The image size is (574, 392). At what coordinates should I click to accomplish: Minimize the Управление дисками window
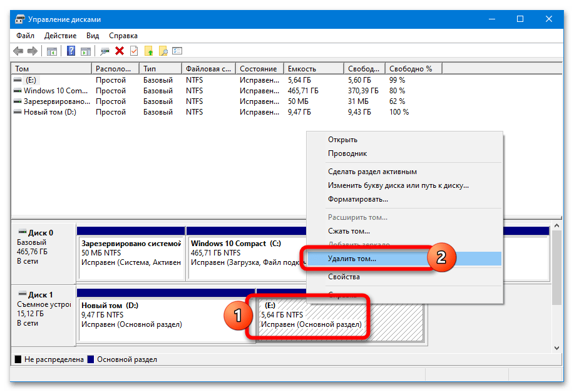point(491,19)
